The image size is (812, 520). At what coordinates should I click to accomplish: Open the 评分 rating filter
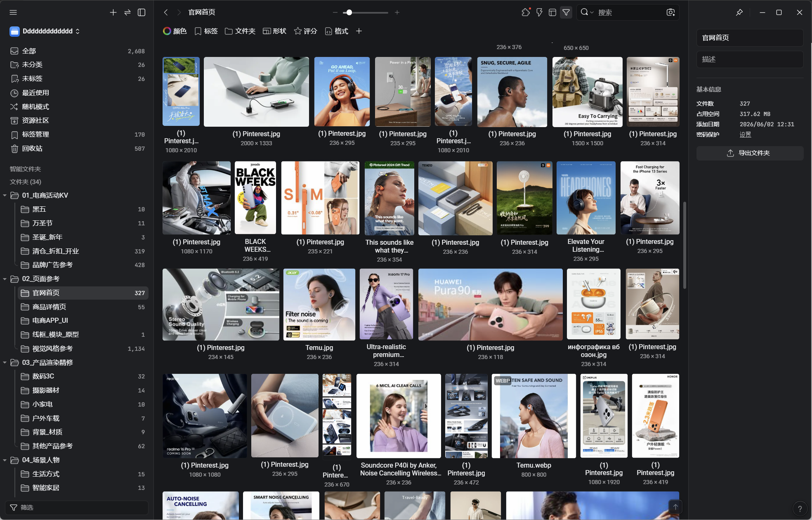pyautogui.click(x=305, y=31)
